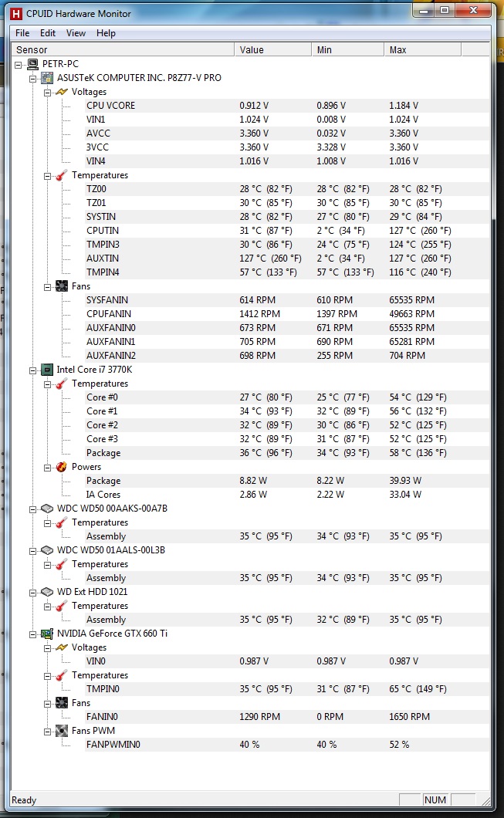
Task: Click the ASUSTeK motherboard icon
Action: coord(48,78)
